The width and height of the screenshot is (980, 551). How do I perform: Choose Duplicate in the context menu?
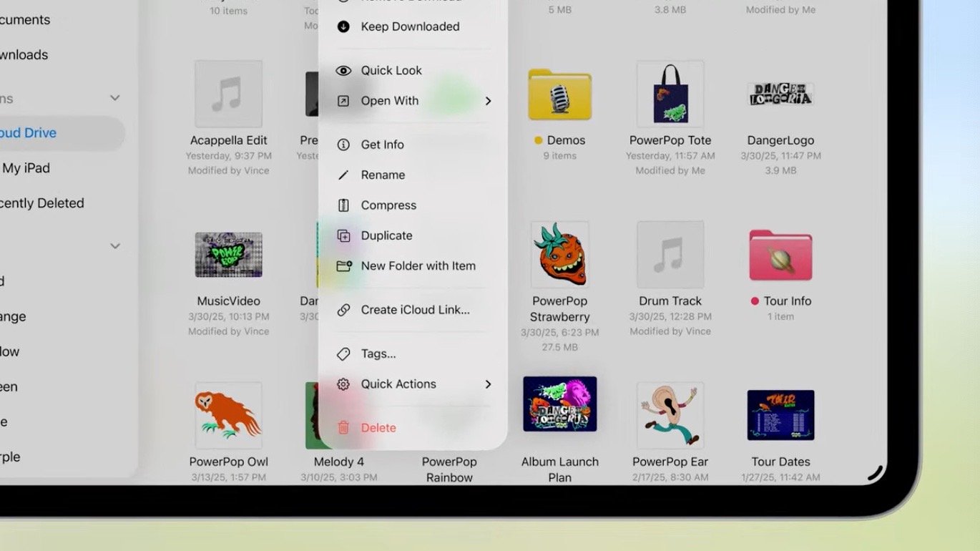point(413,235)
